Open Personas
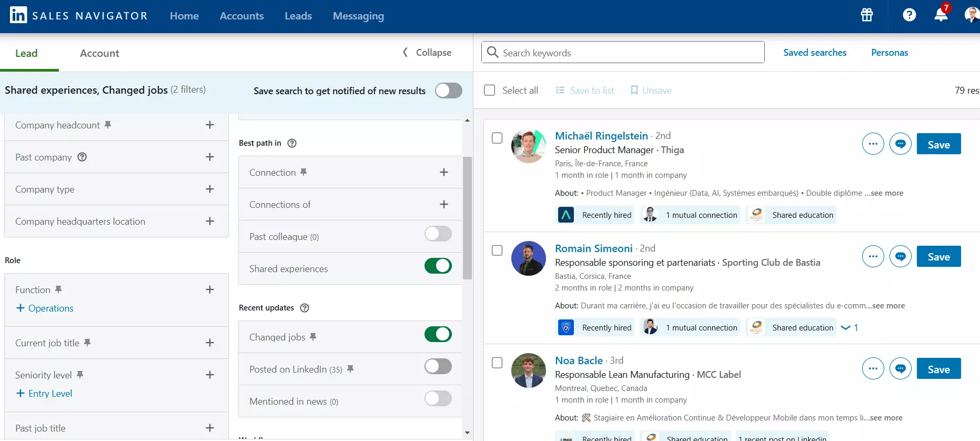This screenshot has width=980, height=441. [890, 52]
